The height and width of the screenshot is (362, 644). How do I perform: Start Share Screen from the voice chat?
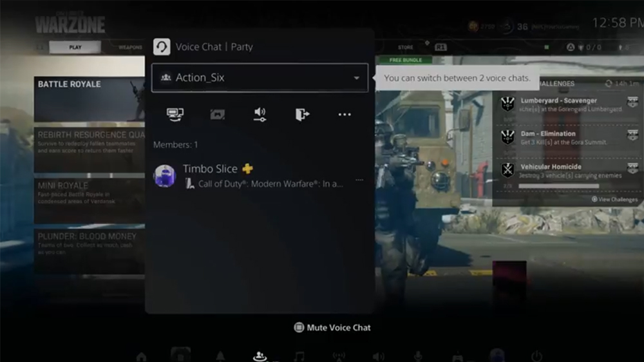[x=175, y=114]
